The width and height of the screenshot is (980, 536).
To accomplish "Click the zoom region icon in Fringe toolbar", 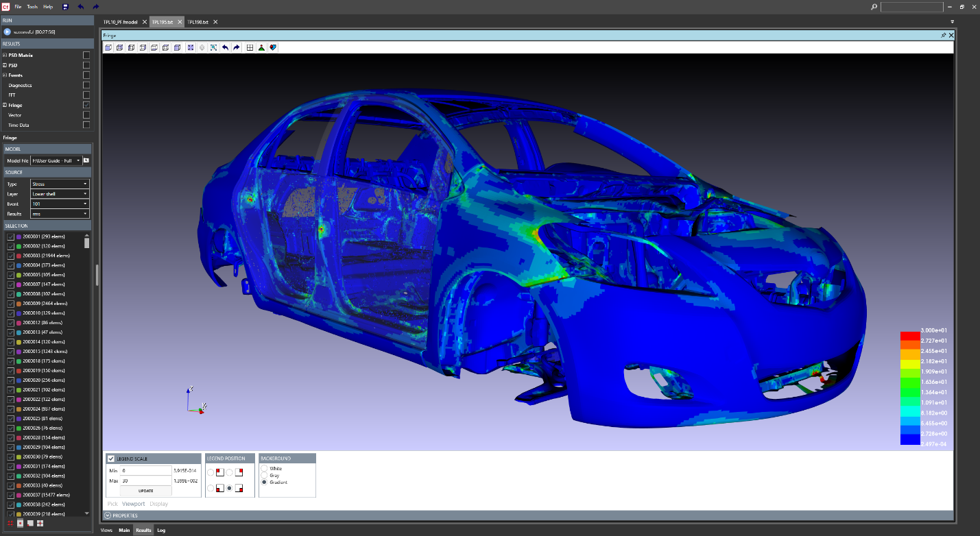I will point(213,47).
